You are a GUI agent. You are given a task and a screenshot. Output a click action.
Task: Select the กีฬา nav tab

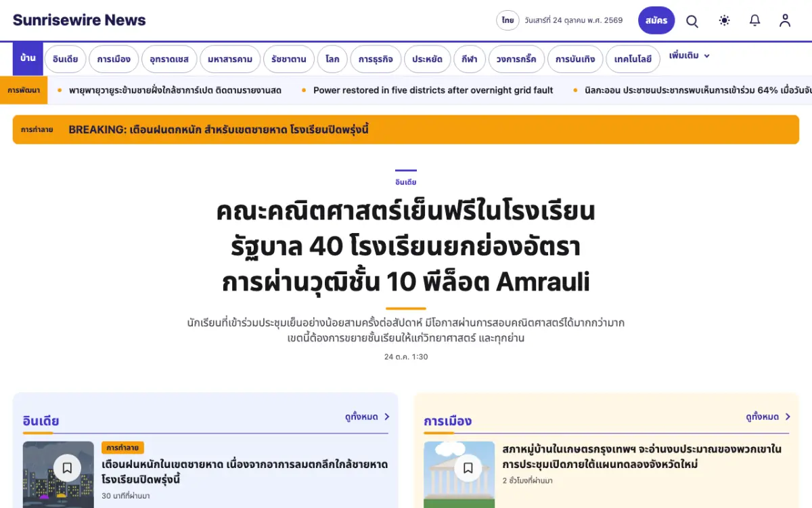pyautogui.click(x=470, y=59)
